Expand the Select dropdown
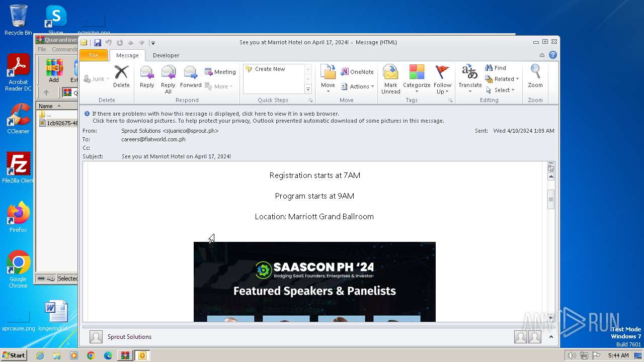Screen dimensions: 644x362 [x=500, y=90]
